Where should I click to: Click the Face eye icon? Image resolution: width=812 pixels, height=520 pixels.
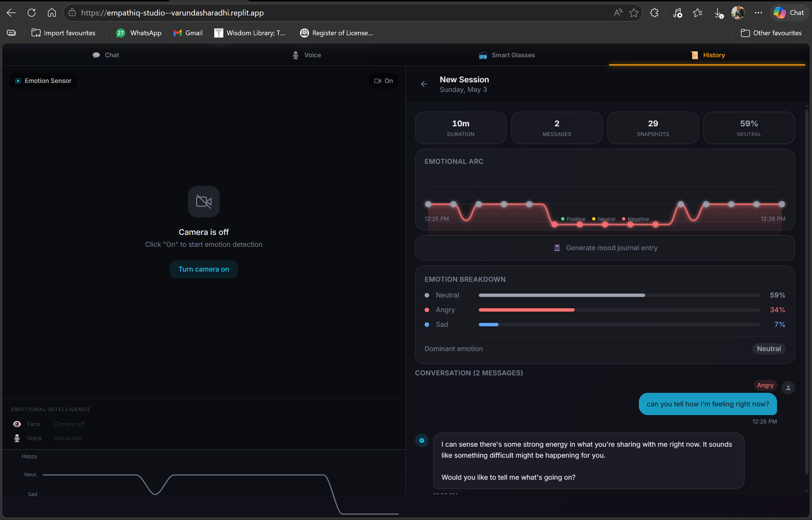pyautogui.click(x=17, y=424)
